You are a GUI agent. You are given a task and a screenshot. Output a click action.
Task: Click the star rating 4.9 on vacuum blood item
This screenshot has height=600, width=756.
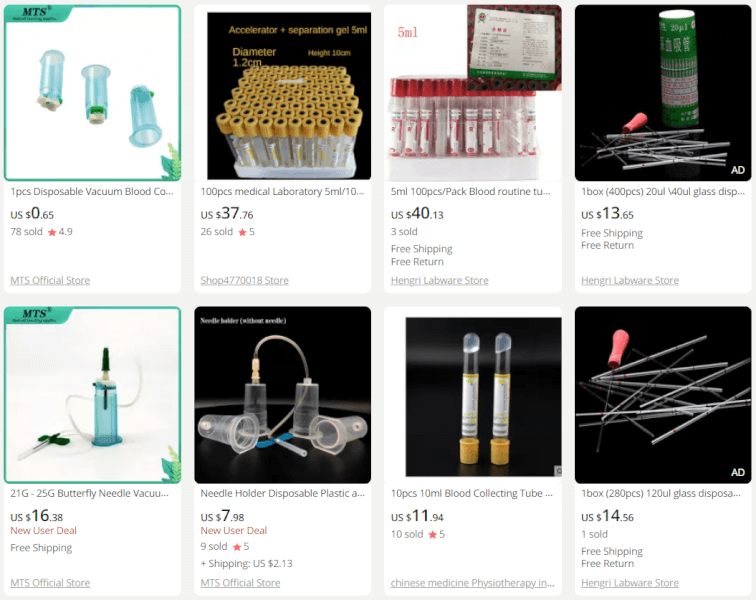click(x=60, y=232)
